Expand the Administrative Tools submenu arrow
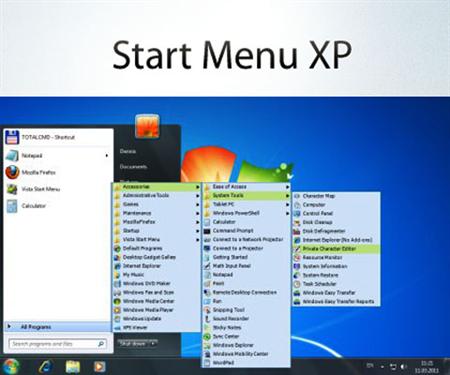Viewport: 450px width, 375px height. (198, 196)
